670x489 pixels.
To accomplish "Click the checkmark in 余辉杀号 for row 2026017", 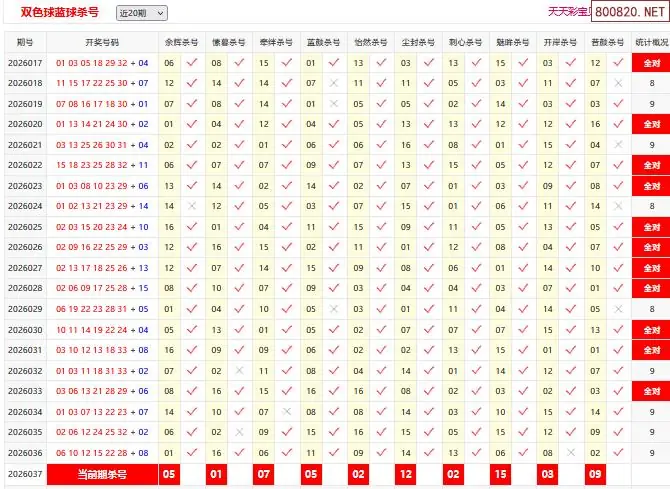I will click(191, 62).
